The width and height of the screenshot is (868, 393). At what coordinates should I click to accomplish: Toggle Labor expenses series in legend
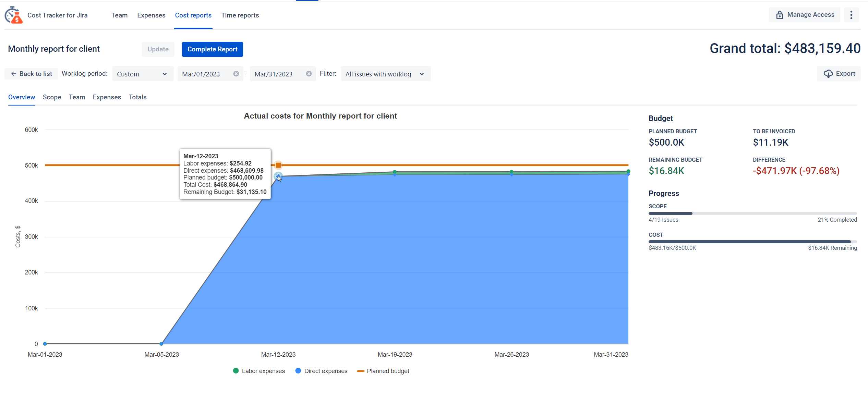[x=259, y=371]
